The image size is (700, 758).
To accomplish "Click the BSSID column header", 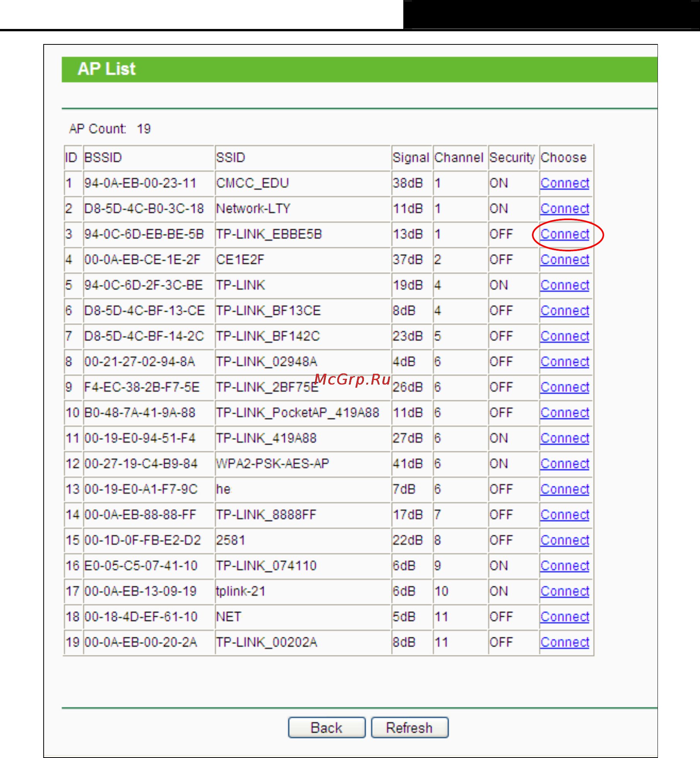I will [103, 158].
